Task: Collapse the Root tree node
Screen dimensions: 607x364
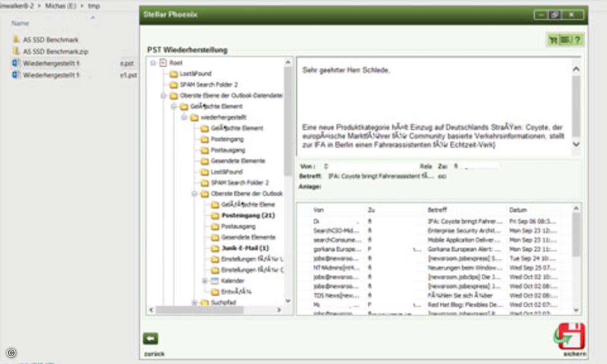Action: pos(153,63)
